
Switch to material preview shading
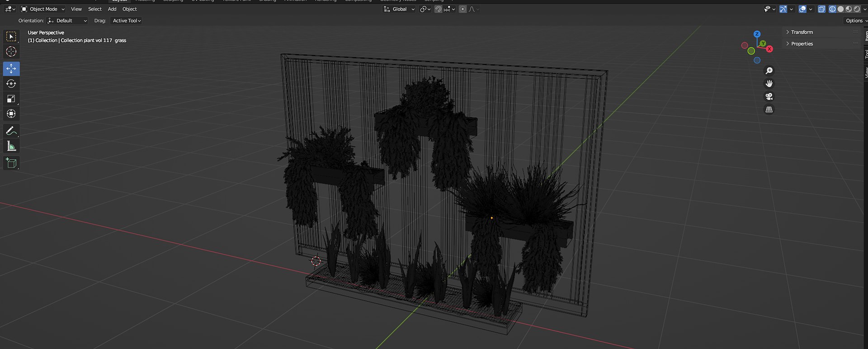pyautogui.click(x=849, y=9)
